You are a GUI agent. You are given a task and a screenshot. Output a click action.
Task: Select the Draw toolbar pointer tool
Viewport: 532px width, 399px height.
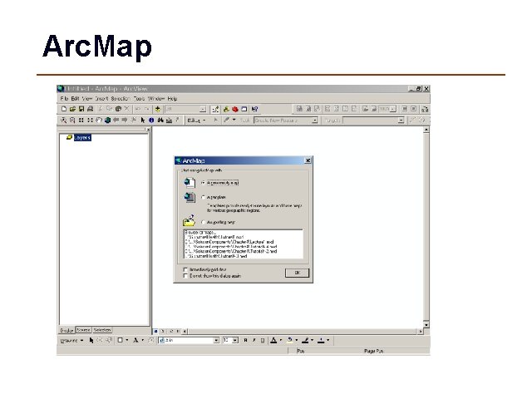91,340
